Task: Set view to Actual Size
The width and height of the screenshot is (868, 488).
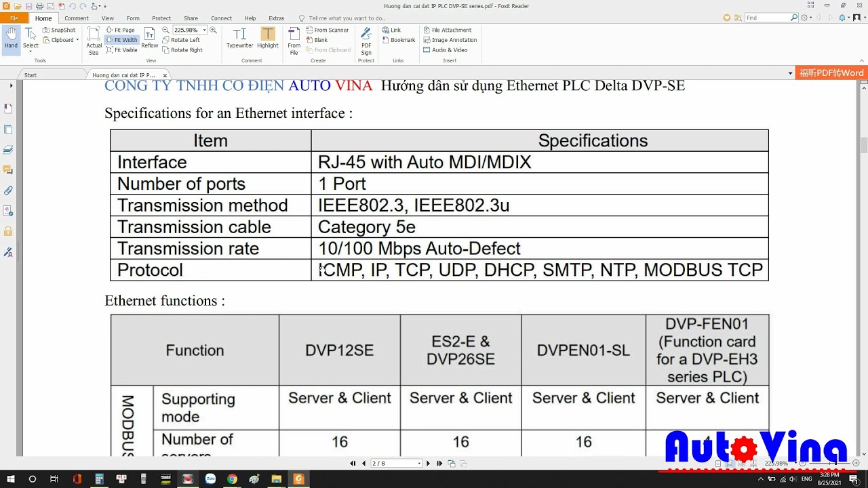Action: (94, 41)
